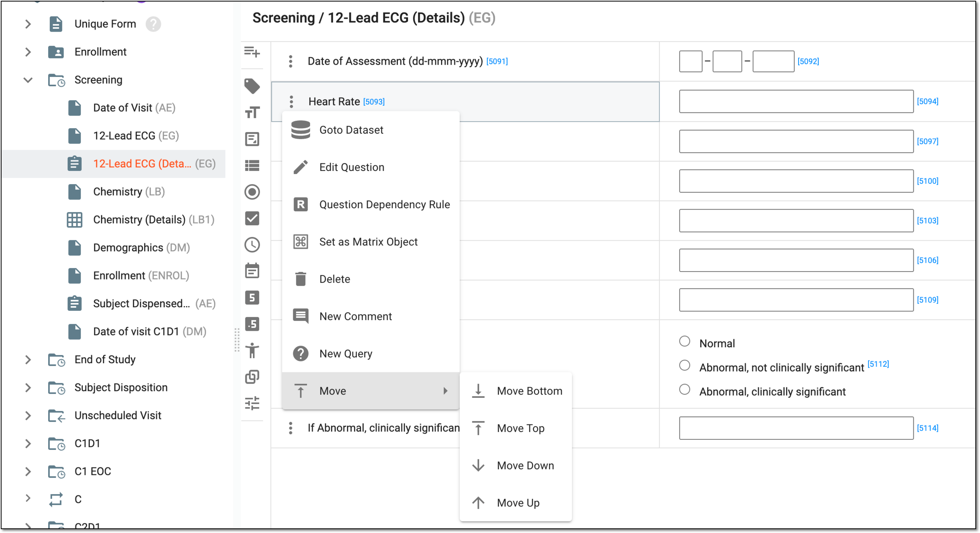Image resolution: width=980 pixels, height=533 pixels.
Task: Expand the C1D1 visit node
Action: pyautogui.click(x=28, y=444)
